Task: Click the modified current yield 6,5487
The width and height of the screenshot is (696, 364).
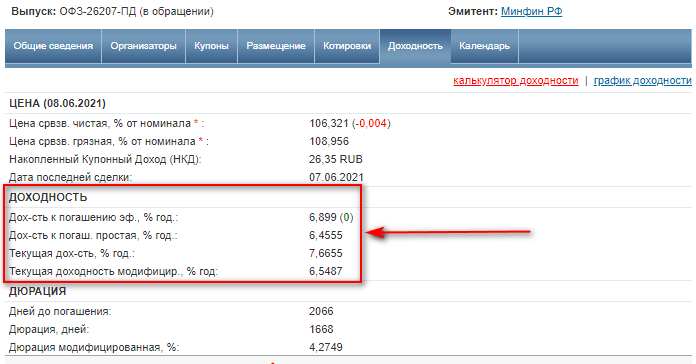Action: coord(326,271)
